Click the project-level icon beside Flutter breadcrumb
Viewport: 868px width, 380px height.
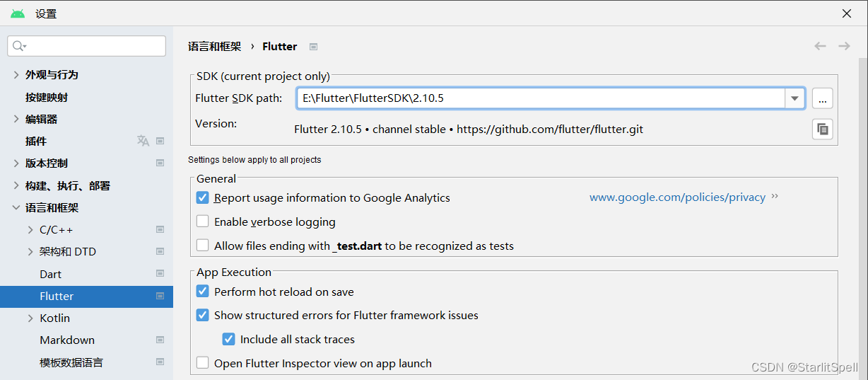pyautogui.click(x=313, y=47)
